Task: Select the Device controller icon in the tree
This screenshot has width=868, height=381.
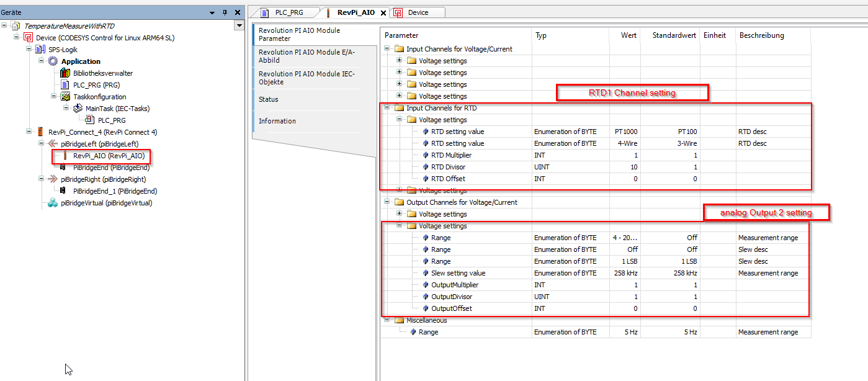Action: coord(29,37)
